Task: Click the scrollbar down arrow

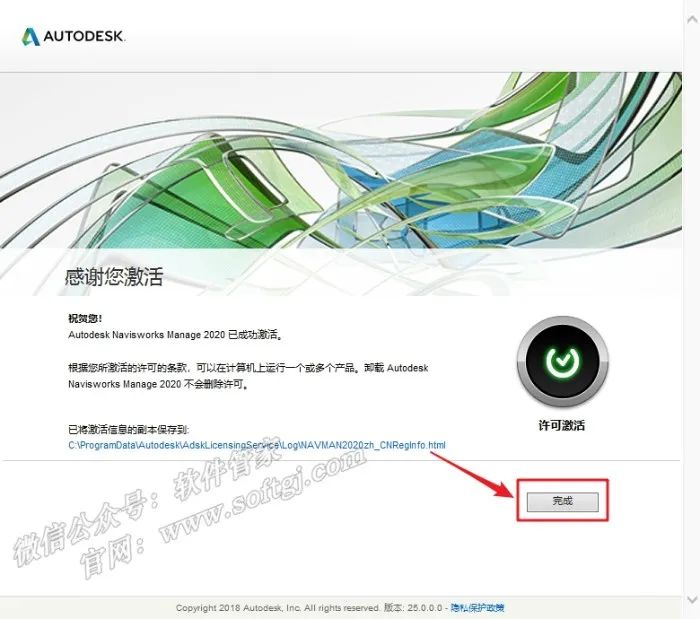Action: click(x=692, y=599)
